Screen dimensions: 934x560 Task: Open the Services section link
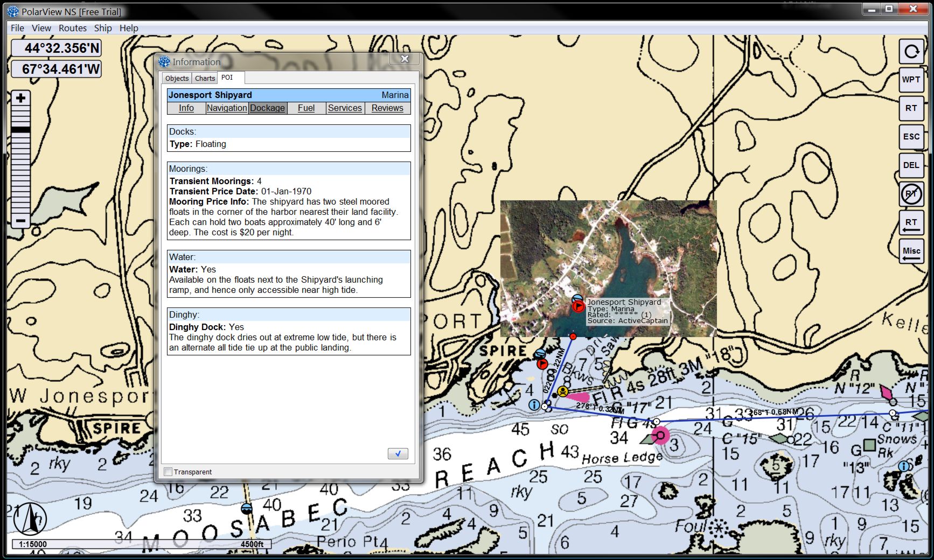click(x=345, y=108)
